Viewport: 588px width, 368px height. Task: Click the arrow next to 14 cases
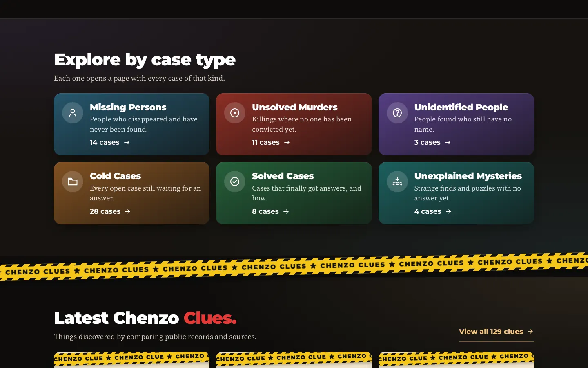tap(127, 142)
